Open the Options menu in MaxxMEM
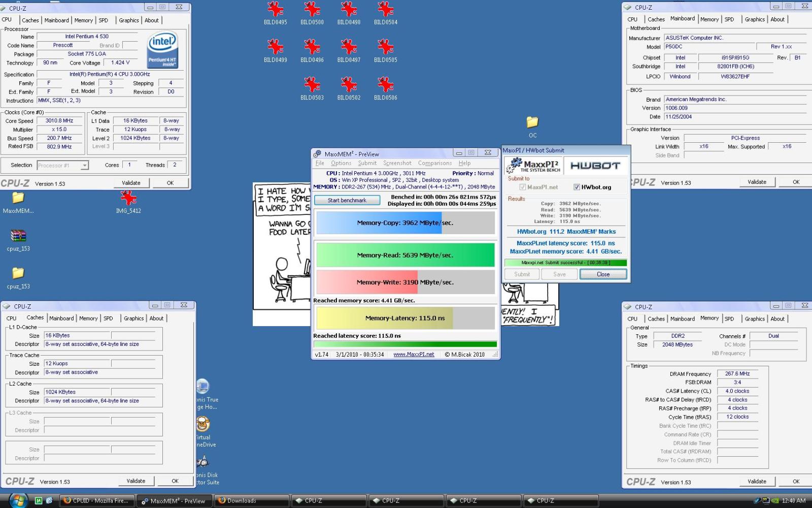The image size is (812, 508). [341, 163]
